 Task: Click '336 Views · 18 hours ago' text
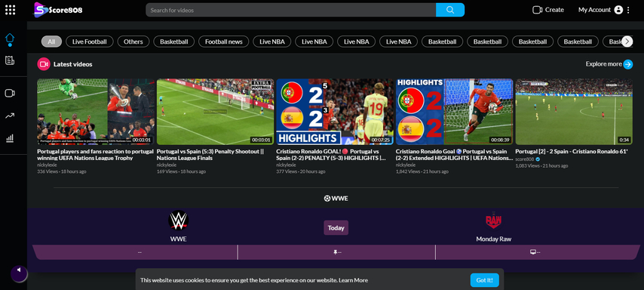[x=62, y=171]
